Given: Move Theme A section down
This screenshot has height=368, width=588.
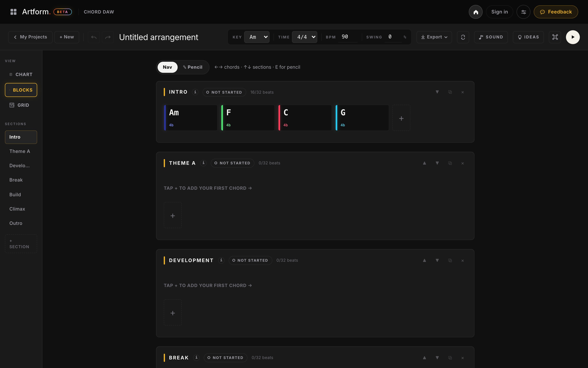Looking at the screenshot, I should pyautogui.click(x=437, y=163).
